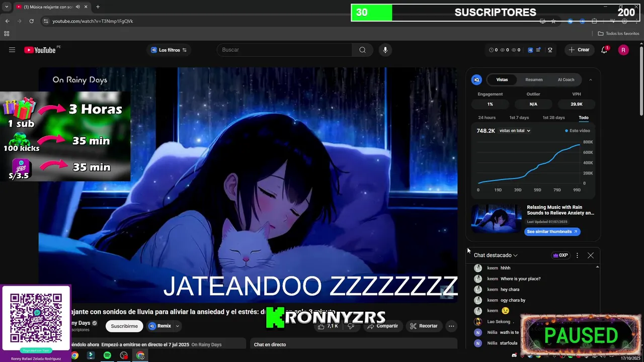Mute the tab via speaker icon
The image size is (644, 362).
[77, 7]
